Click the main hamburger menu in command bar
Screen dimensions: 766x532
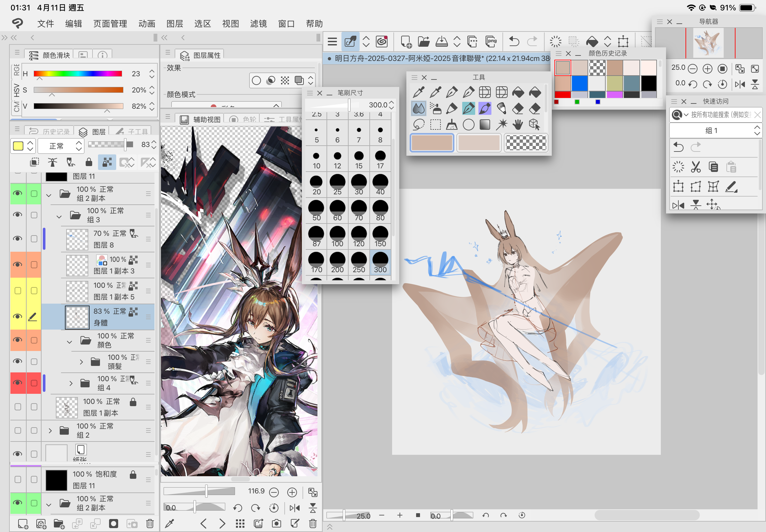(332, 41)
